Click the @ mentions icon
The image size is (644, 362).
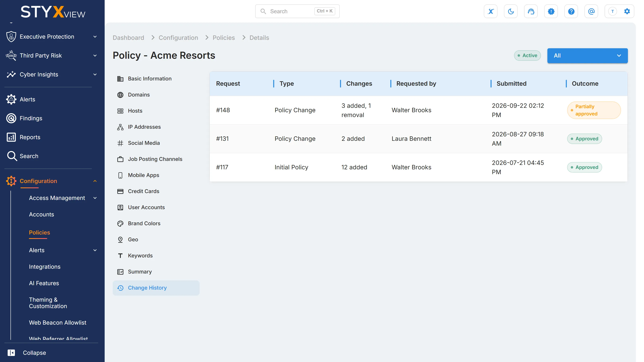click(x=591, y=11)
